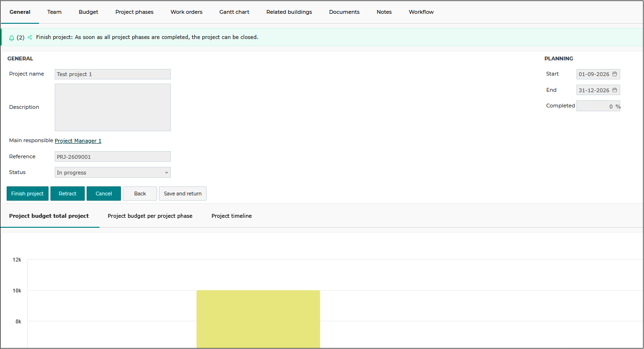Open the End date calendar icon
The height and width of the screenshot is (349, 644).
[x=614, y=90]
